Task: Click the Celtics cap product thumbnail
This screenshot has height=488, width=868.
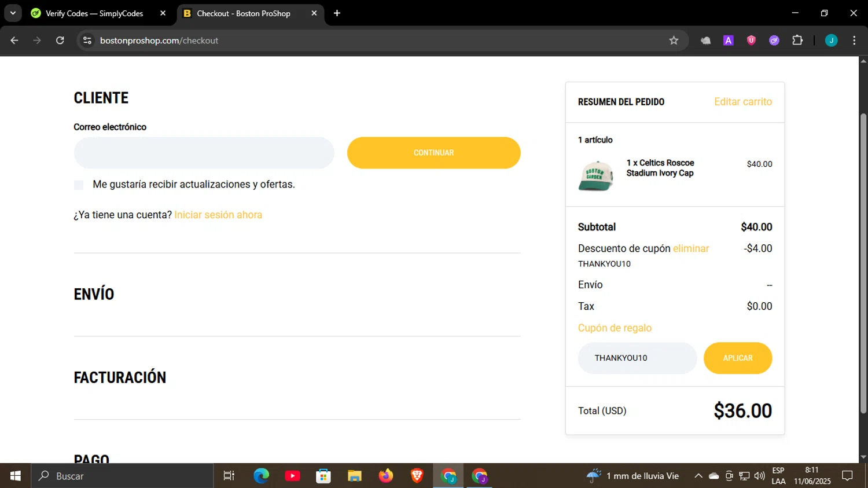Action: [595, 176]
